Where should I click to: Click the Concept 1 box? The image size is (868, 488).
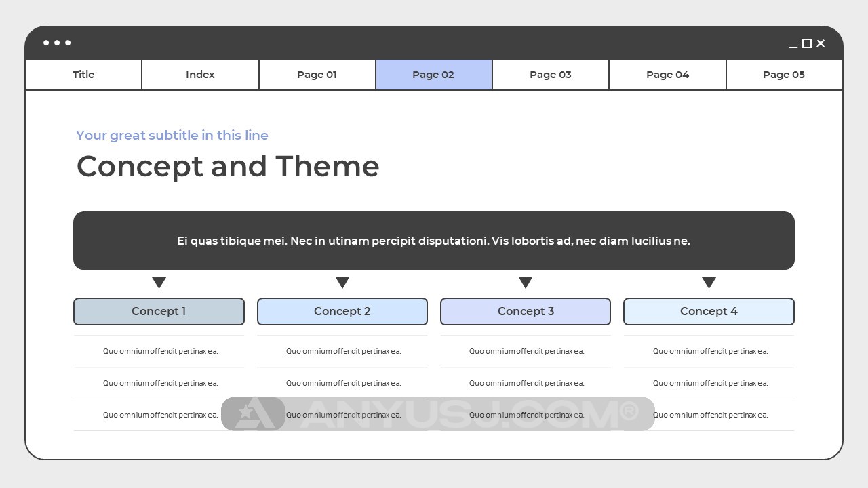point(159,311)
